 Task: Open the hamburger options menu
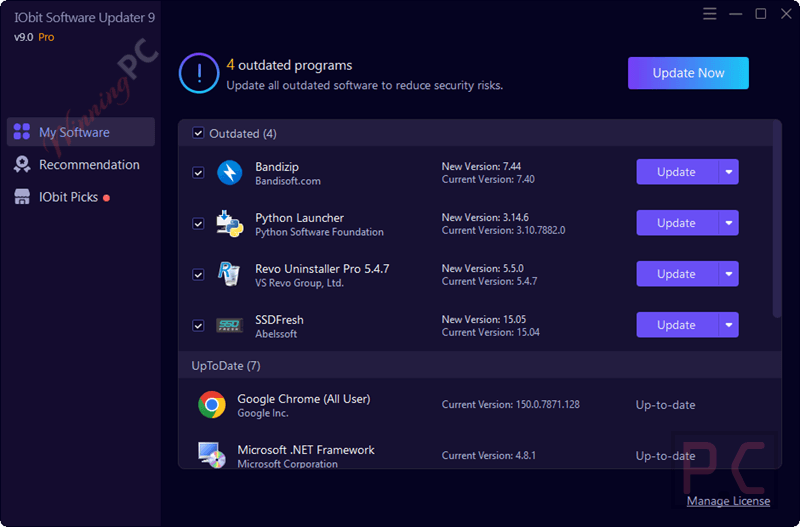coord(709,14)
